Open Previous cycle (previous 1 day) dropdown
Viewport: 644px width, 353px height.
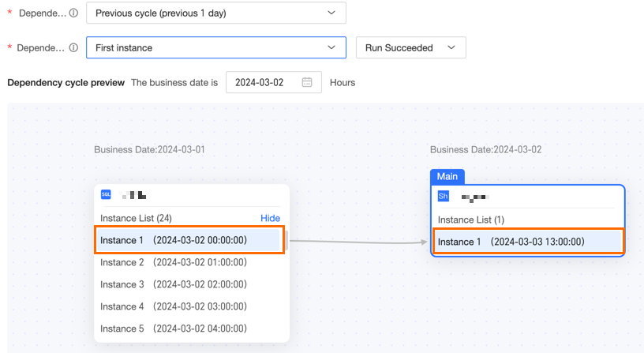[216, 13]
